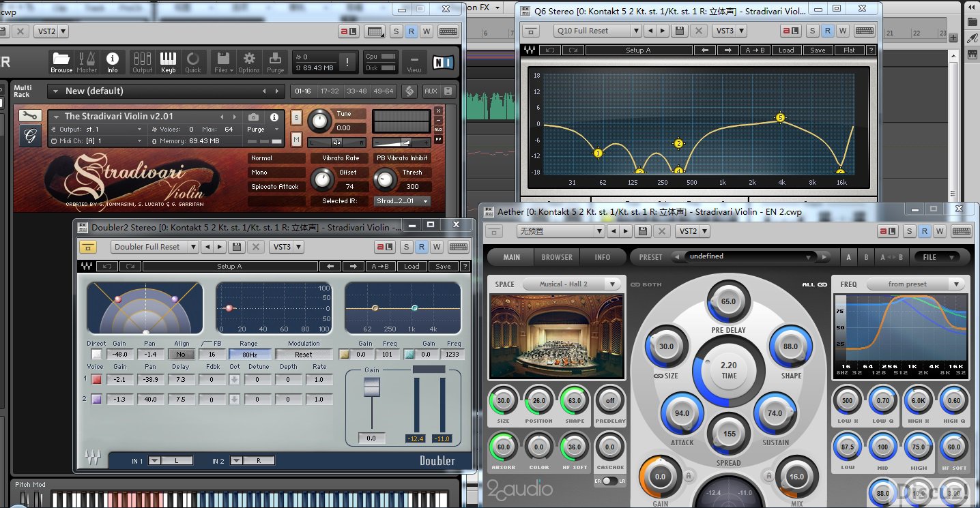Screen dimensions: 980x508
Task: Toggle the Kontakt Keyb keyboard
Action: [168, 62]
